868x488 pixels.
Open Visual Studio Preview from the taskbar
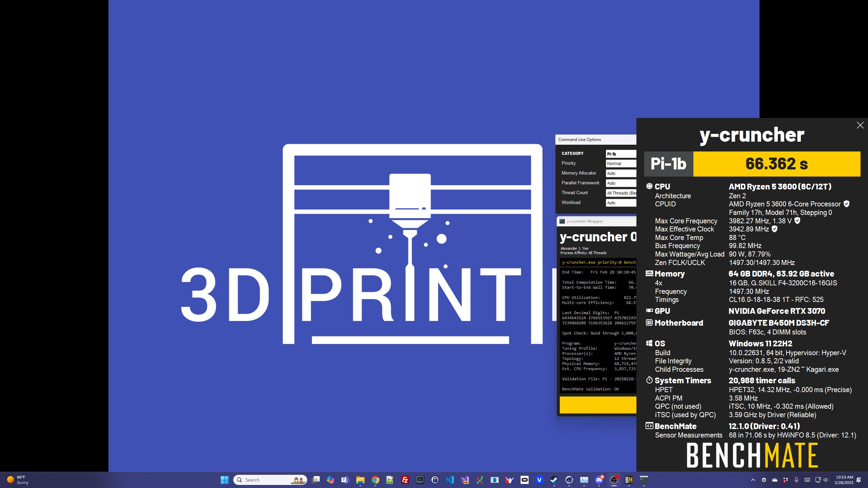click(465, 480)
